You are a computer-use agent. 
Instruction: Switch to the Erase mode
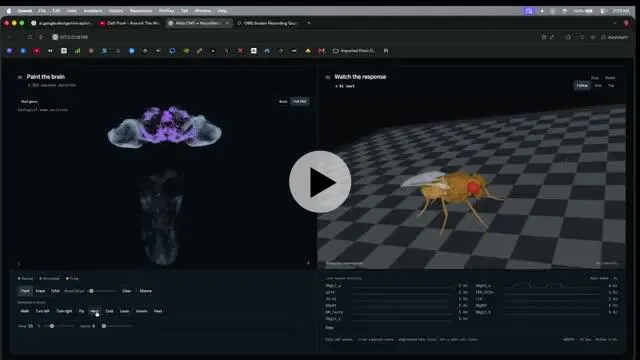point(40,291)
